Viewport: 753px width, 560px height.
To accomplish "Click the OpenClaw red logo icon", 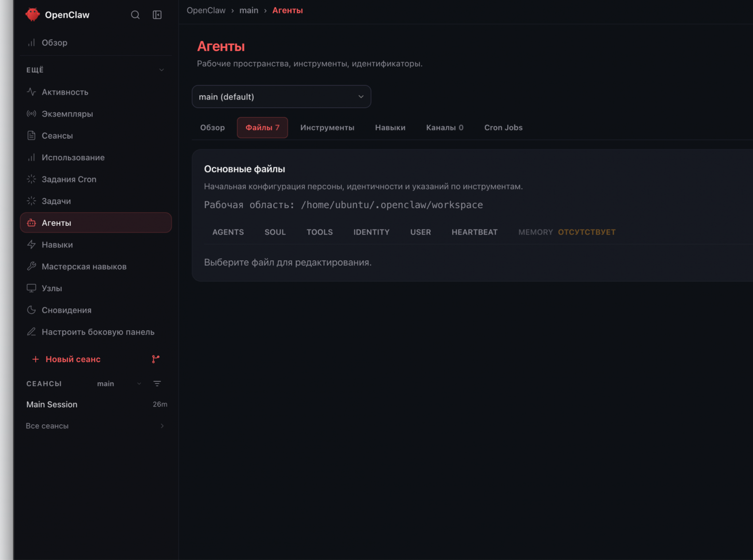I will pos(33,14).
